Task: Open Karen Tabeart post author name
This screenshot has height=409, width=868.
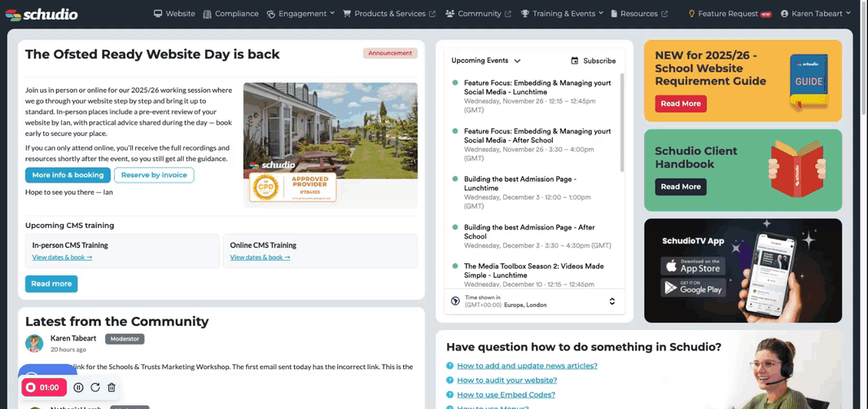Action: coord(73,338)
